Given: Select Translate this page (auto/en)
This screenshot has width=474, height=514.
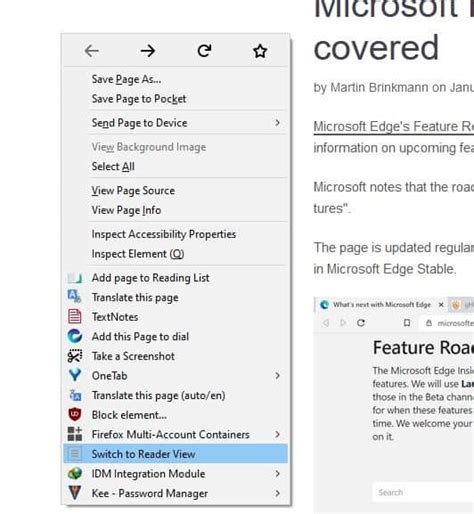Looking at the screenshot, I should [x=175, y=395].
